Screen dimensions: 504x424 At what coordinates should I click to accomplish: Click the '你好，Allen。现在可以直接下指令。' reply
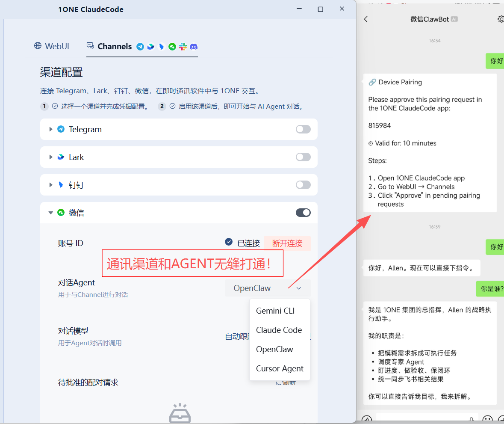click(x=422, y=268)
